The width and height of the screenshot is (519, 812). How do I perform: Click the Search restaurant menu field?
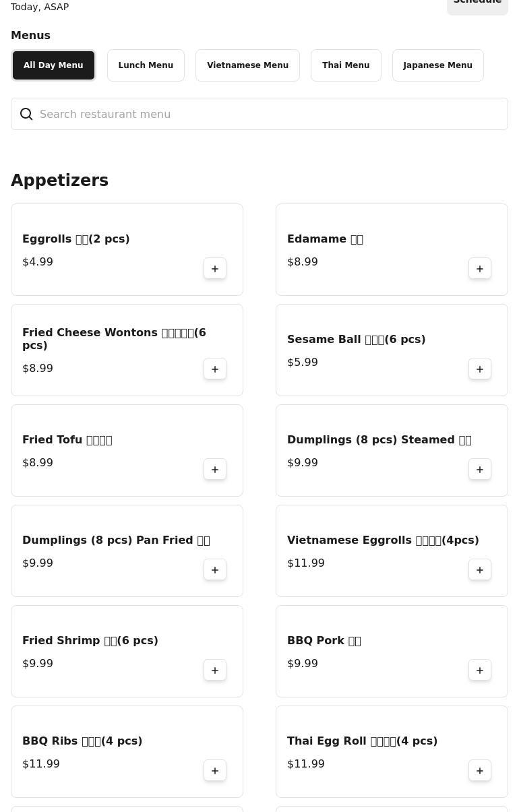[259, 114]
